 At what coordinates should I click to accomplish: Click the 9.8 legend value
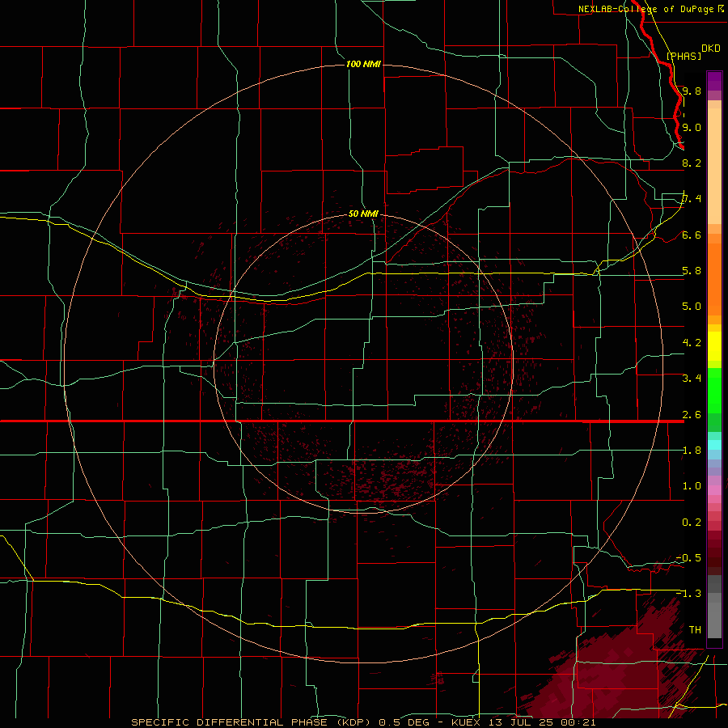[692, 91]
